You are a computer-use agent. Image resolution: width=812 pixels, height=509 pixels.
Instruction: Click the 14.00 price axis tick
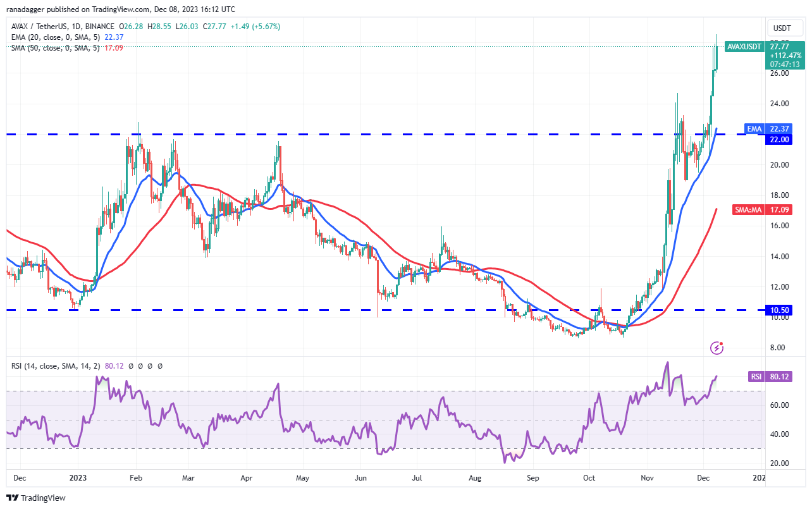[x=778, y=257]
